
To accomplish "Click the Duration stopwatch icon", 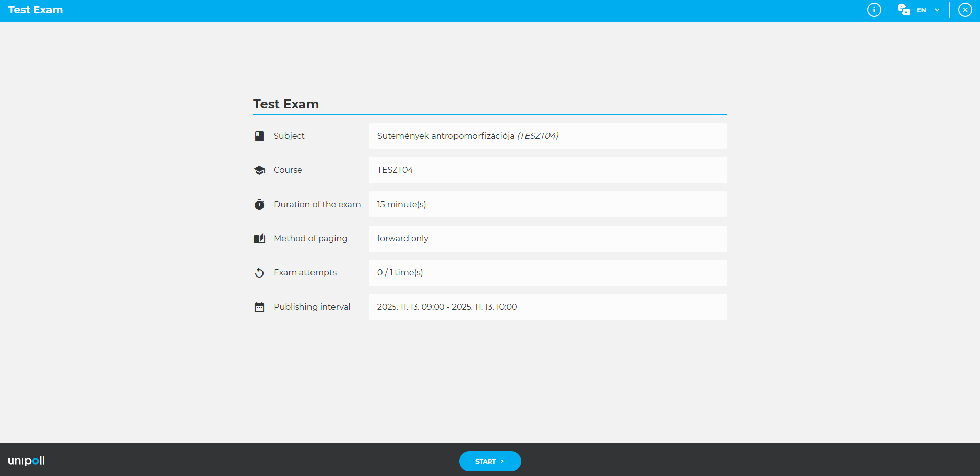I will point(259,205).
